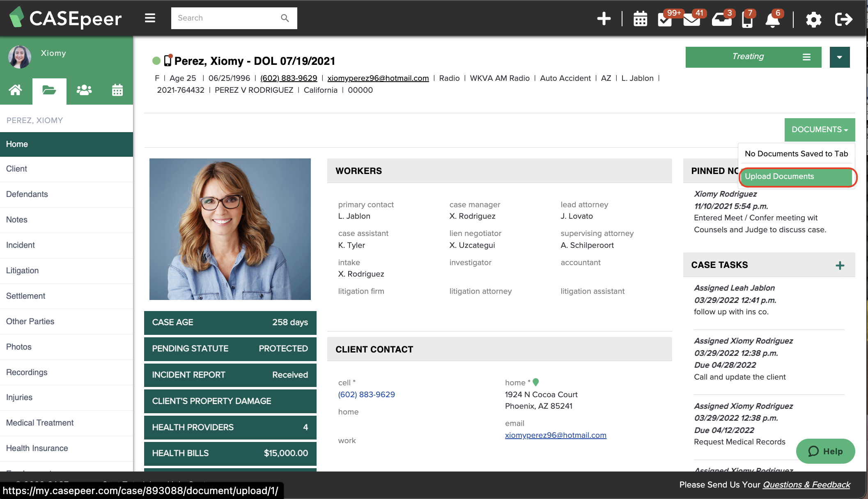Click the search magnifier icon
This screenshot has height=499, width=868.
[285, 18]
